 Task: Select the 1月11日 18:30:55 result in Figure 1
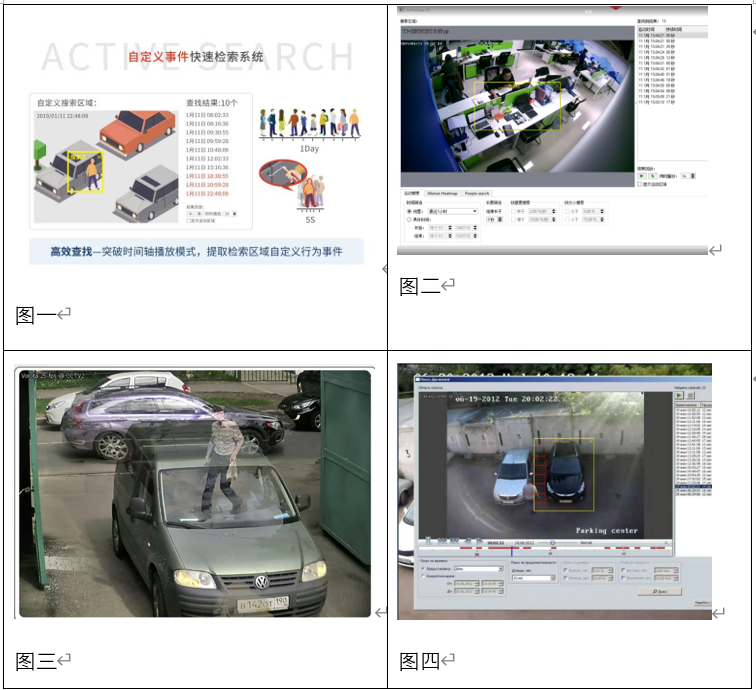tap(207, 176)
